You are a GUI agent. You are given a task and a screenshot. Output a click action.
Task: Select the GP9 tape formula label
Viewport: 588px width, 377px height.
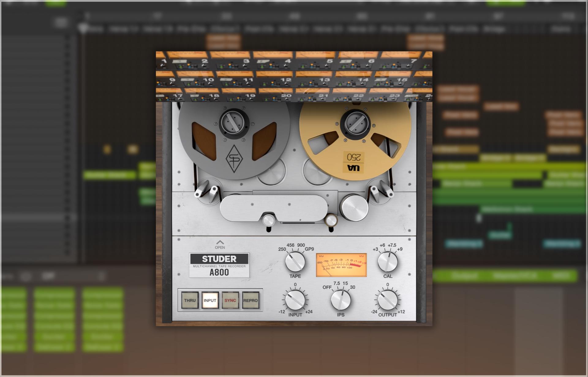pos(309,249)
